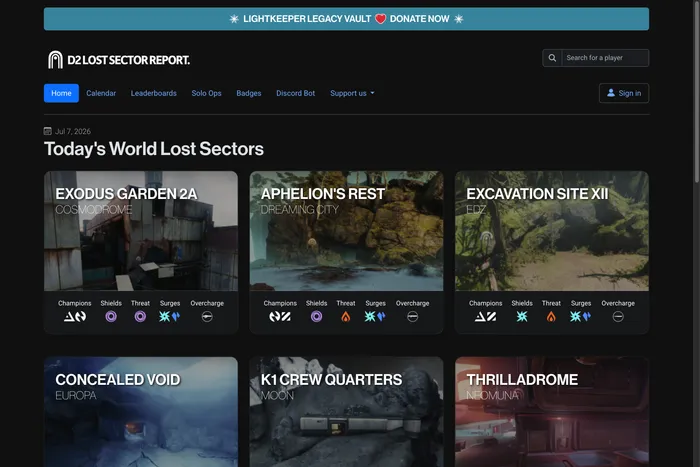Click Solar threat icon on Excavation Site XII

tap(551, 317)
